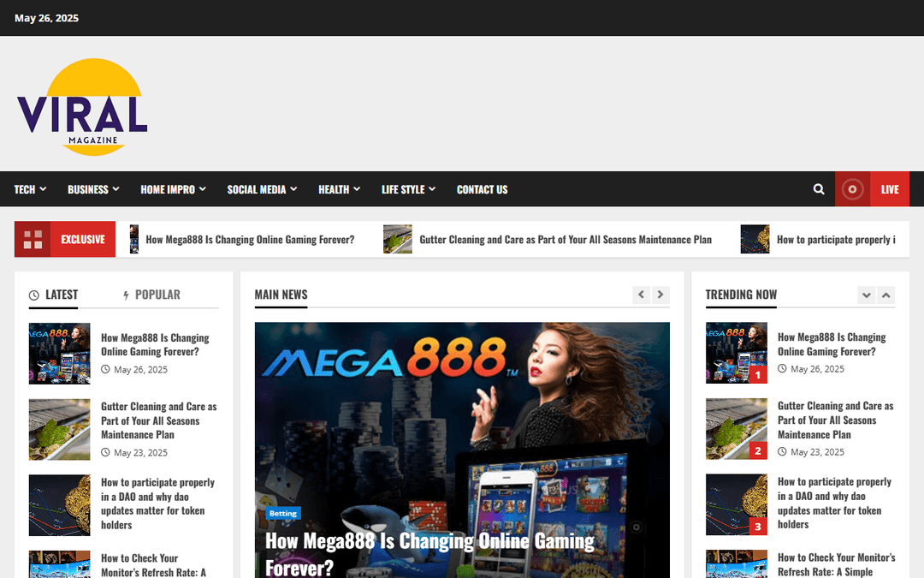The height and width of the screenshot is (578, 924).
Task: Expand the Tech menu chevron
Action: (x=43, y=188)
